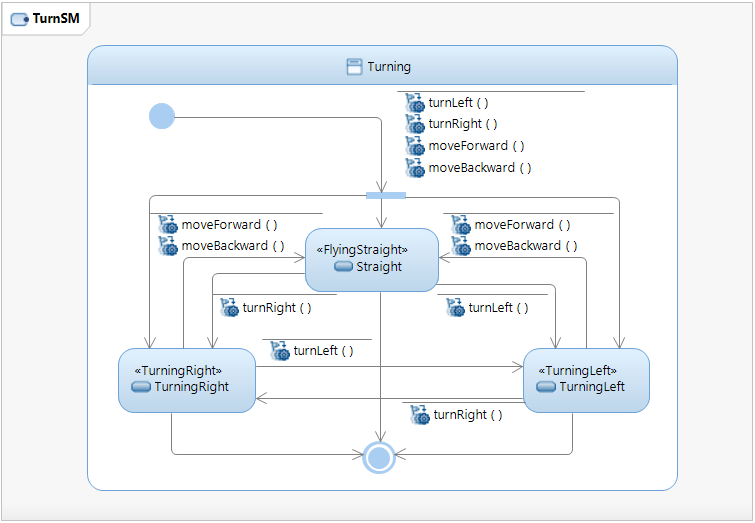Click the trigger icon beside top moveBackward ( )

point(415,168)
